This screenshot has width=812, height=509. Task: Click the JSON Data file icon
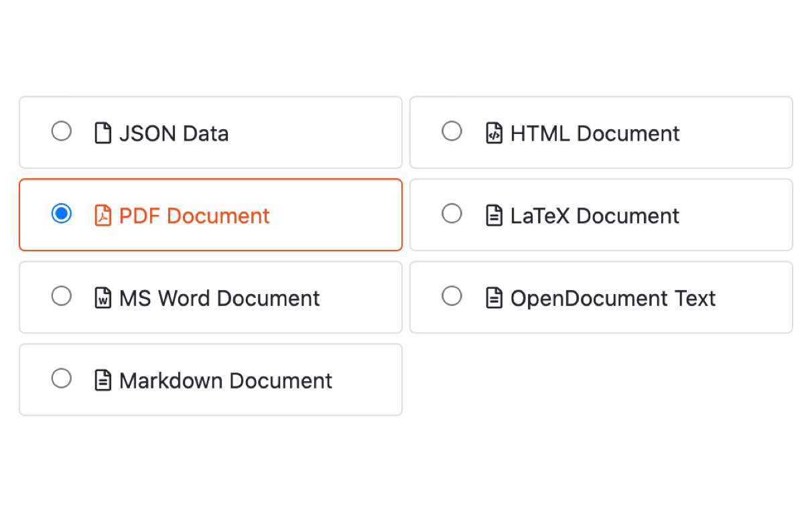103,133
